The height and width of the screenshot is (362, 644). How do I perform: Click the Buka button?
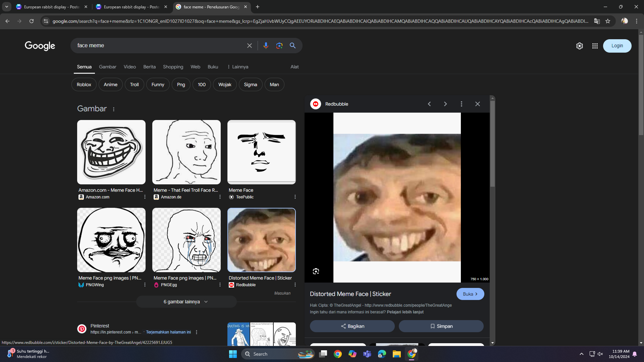[x=470, y=294]
